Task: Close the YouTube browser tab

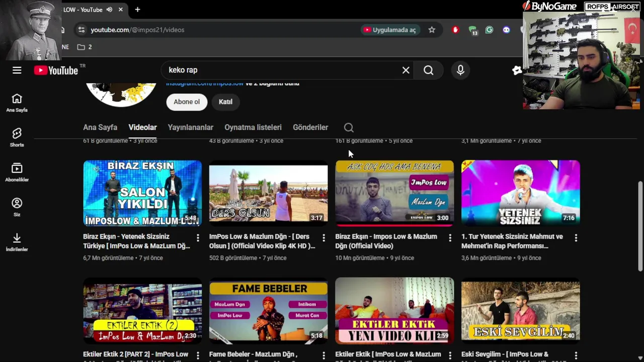Action: (x=121, y=10)
